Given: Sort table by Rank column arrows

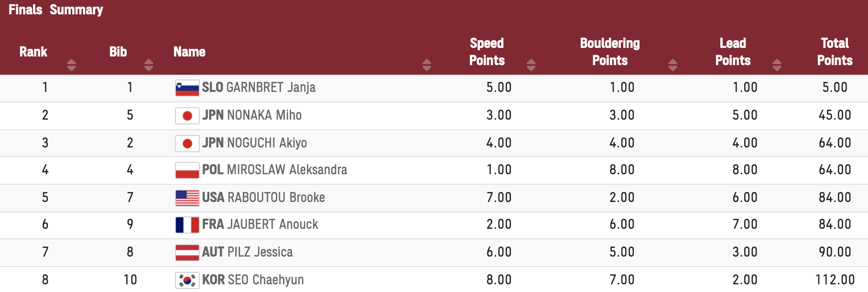Looking at the screenshot, I should (x=71, y=65).
